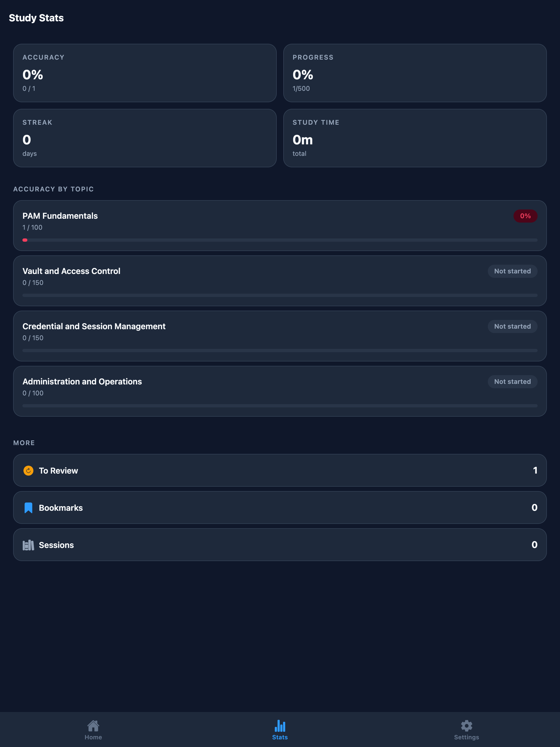Open the Home tab icon
Screen dimensions: 560x747
click(x=93, y=725)
